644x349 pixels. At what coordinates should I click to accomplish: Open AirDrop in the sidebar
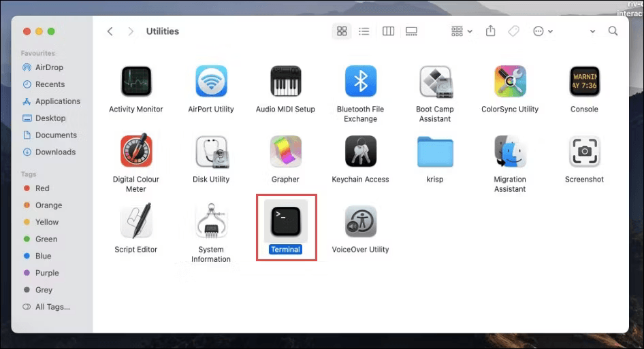43,67
